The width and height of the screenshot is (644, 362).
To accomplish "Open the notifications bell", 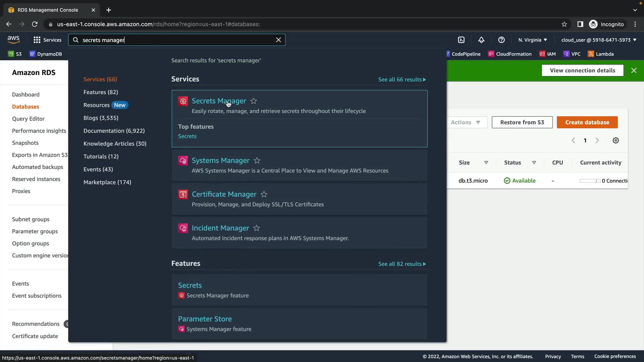I will coord(481,40).
